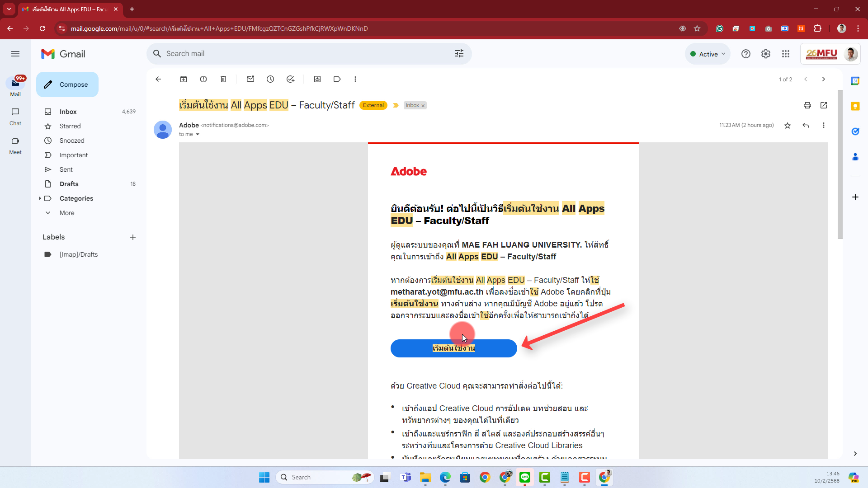Go to the newer conversation arrow
868x488 pixels.
coord(806,79)
